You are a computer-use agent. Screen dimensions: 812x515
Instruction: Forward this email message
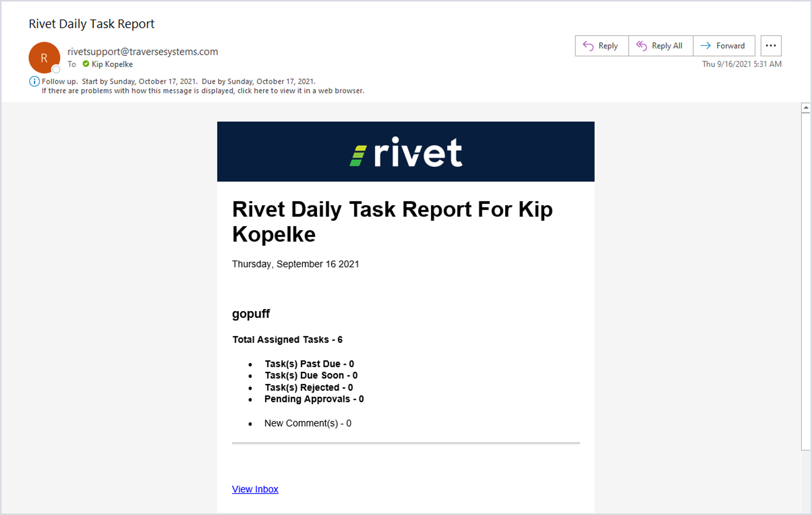pyautogui.click(x=724, y=46)
